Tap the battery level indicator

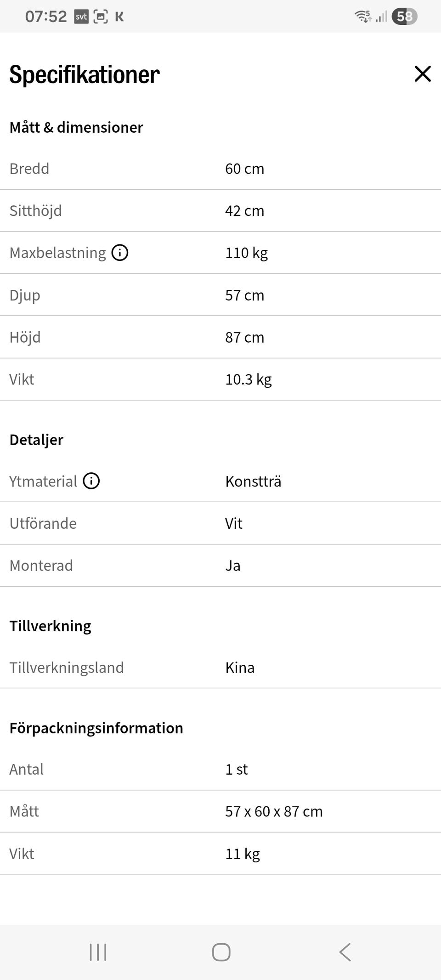404,17
